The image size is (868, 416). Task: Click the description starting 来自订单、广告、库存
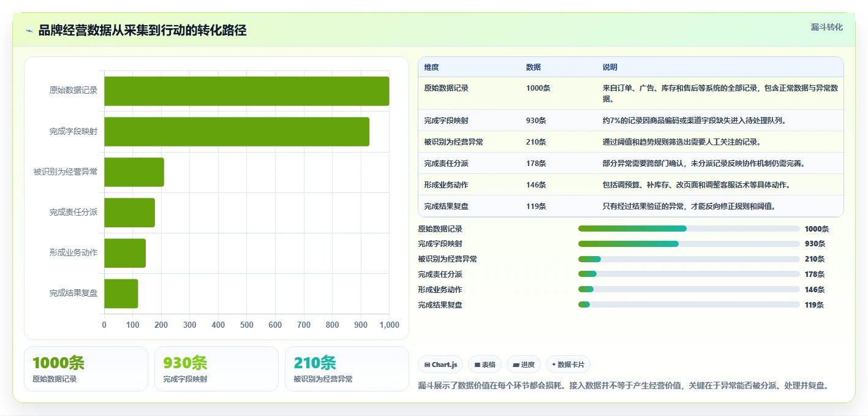pos(720,93)
